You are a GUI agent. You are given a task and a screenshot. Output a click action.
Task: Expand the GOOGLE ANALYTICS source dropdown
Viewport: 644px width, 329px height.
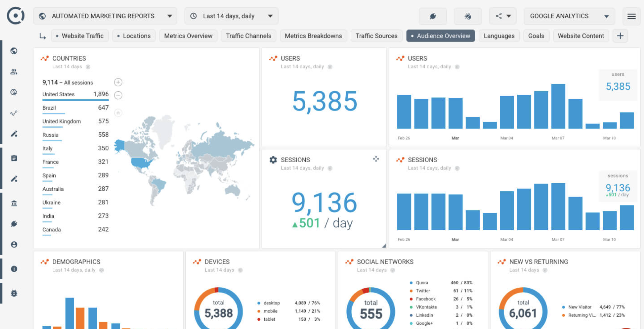click(x=606, y=16)
